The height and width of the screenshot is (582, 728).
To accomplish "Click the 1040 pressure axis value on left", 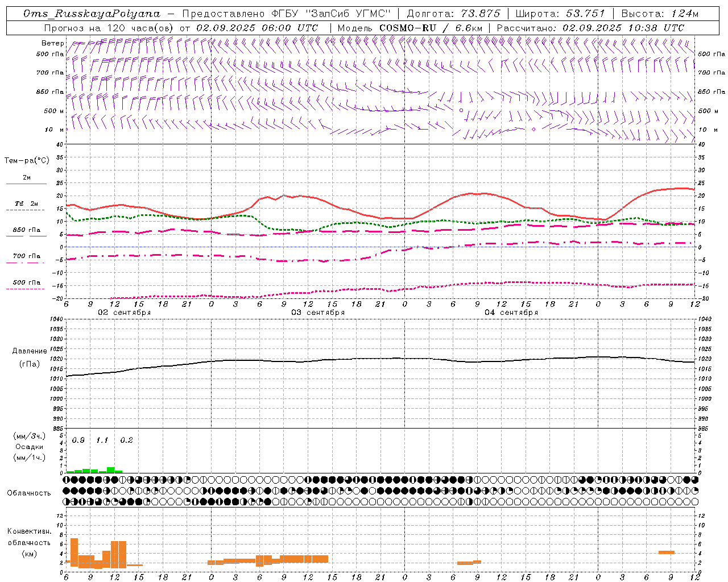I will coord(56,319).
